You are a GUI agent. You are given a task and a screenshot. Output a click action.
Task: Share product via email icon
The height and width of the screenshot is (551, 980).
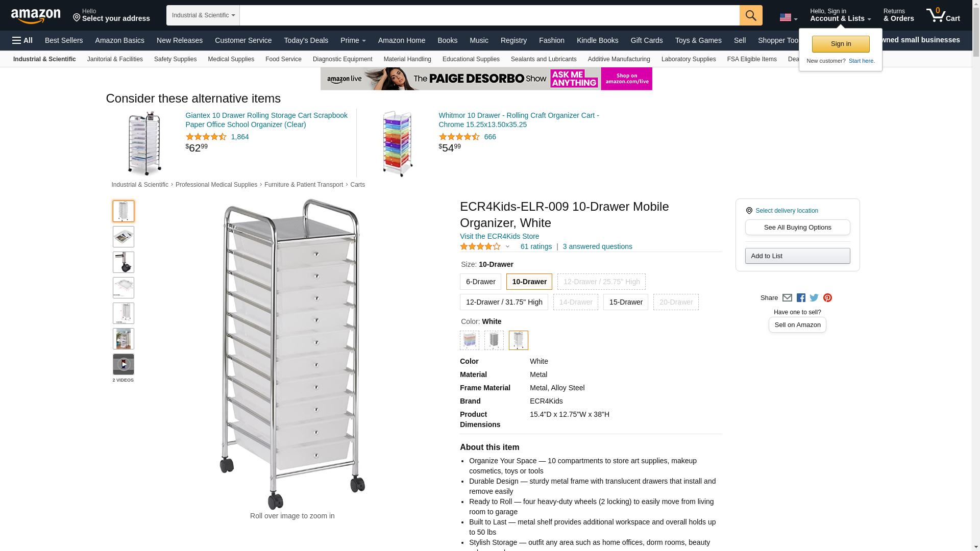pos(787,298)
